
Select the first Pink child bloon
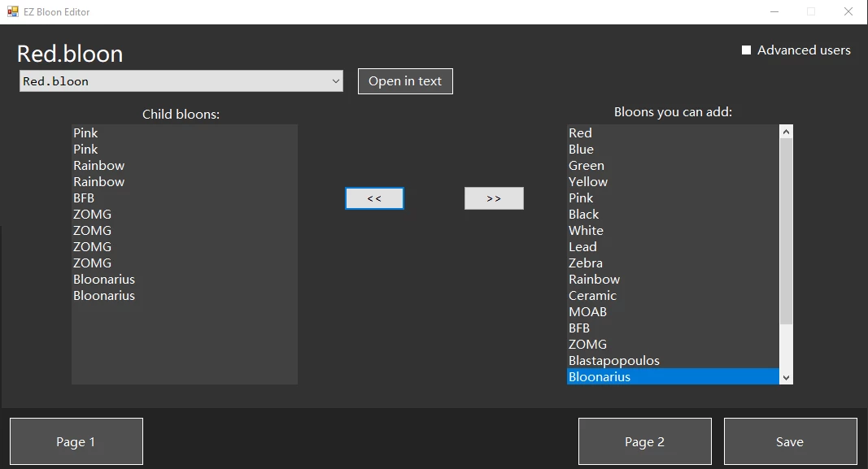pyautogui.click(x=185, y=132)
